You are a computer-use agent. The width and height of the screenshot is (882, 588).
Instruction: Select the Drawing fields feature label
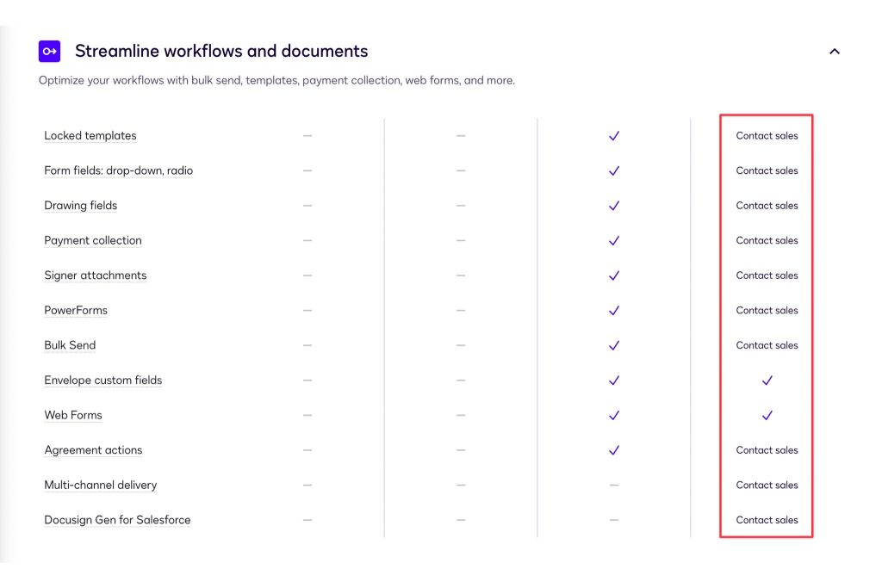pos(81,206)
